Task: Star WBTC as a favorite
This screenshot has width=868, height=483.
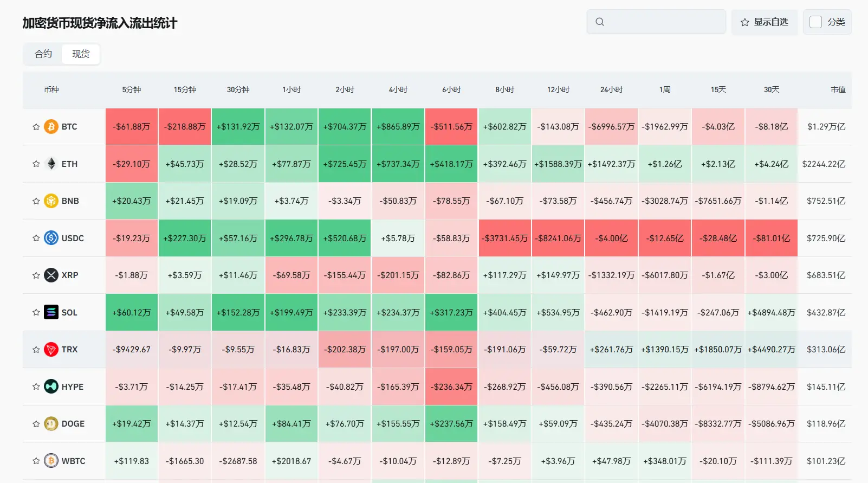Action: (36, 461)
